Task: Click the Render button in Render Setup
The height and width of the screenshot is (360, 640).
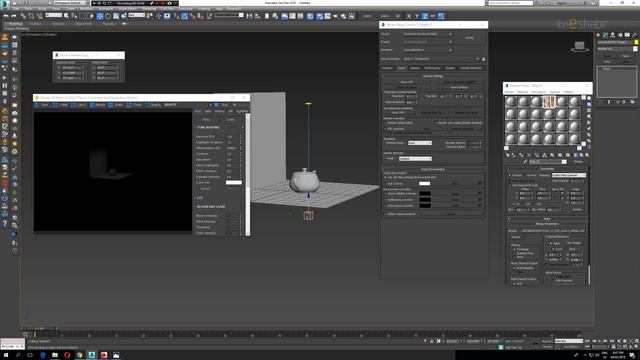Action: coord(470,38)
